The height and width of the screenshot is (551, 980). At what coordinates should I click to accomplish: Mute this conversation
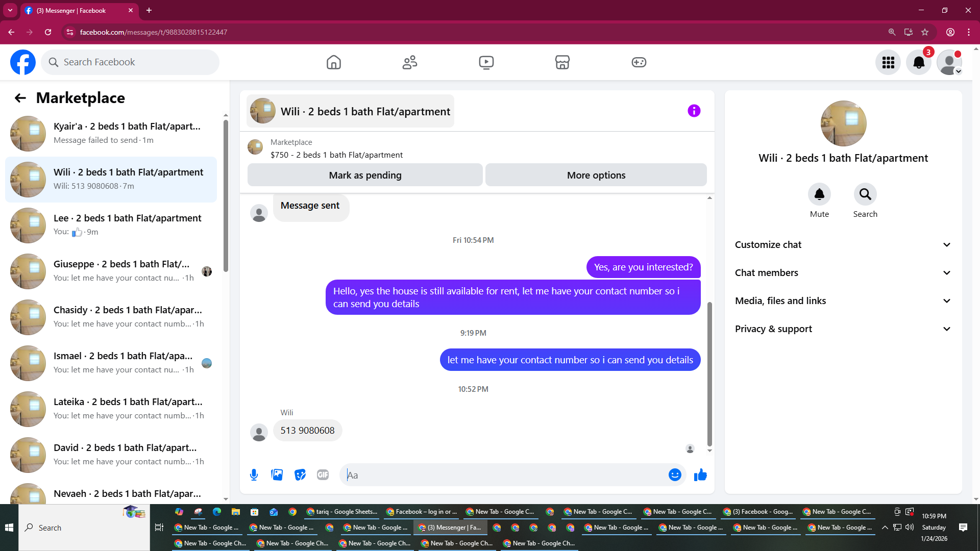coord(819,194)
